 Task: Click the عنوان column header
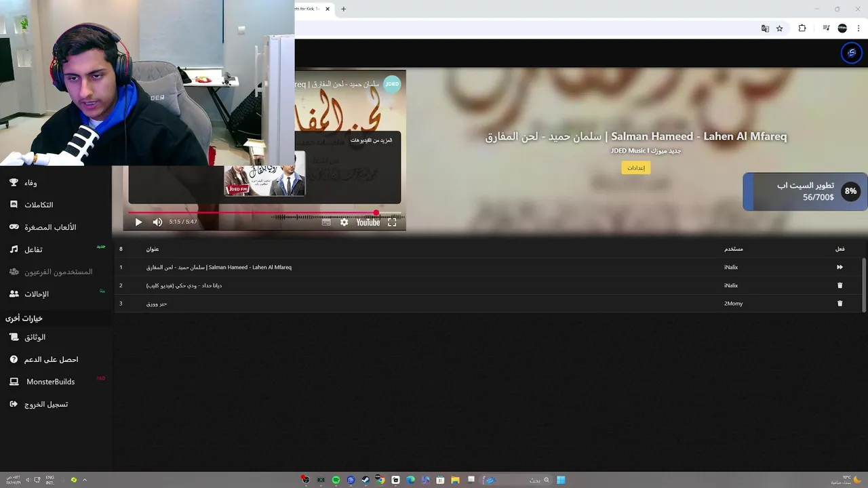[x=153, y=249]
